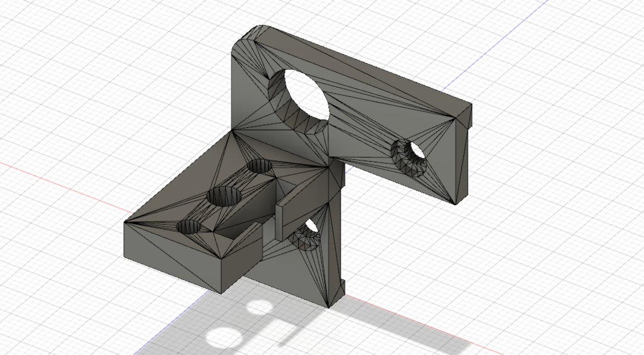
Task: Select the large round hole in vertical plate
Action: [300, 101]
